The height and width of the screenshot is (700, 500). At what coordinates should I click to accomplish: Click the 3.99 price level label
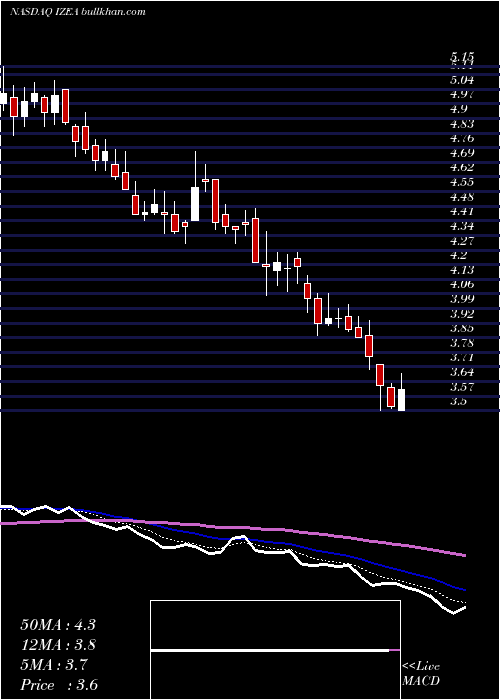(x=462, y=299)
